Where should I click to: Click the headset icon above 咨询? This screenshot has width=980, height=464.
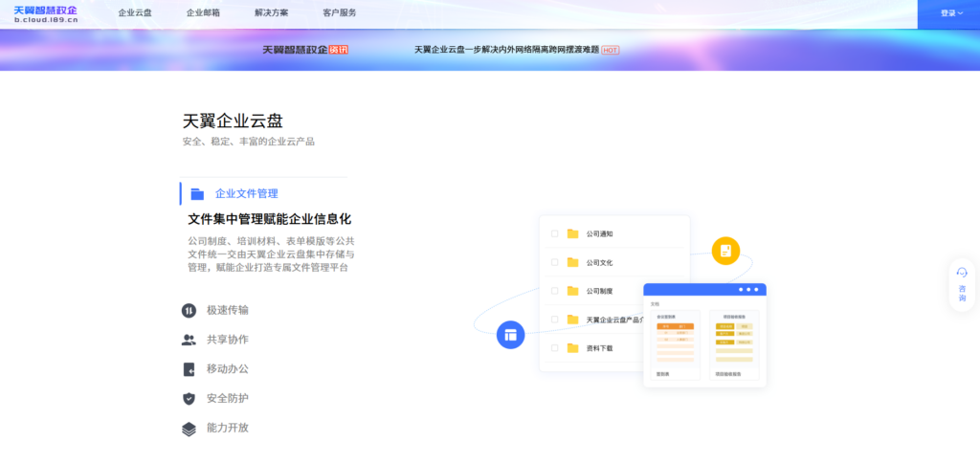tap(962, 273)
